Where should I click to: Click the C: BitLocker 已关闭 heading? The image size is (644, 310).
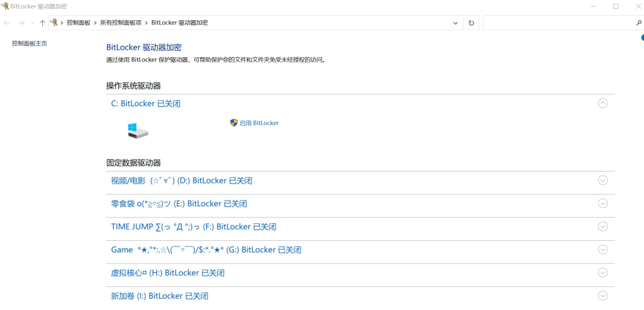coord(145,104)
